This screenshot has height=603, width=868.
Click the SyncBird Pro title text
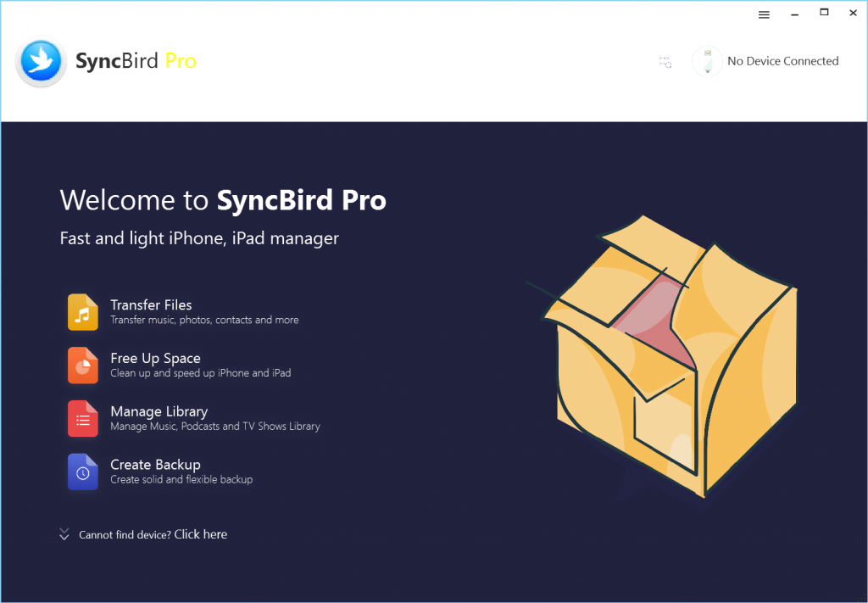pyautogui.click(x=136, y=61)
